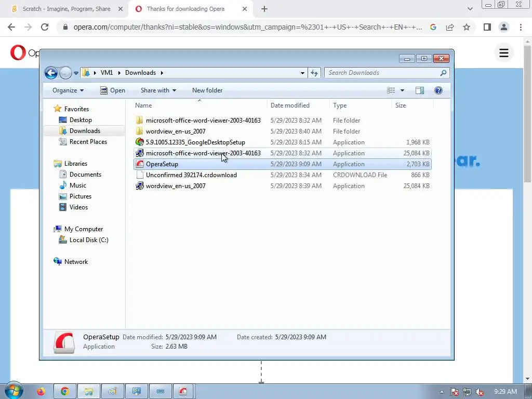Open a new browser tab
The image size is (532, 399).
[264, 9]
